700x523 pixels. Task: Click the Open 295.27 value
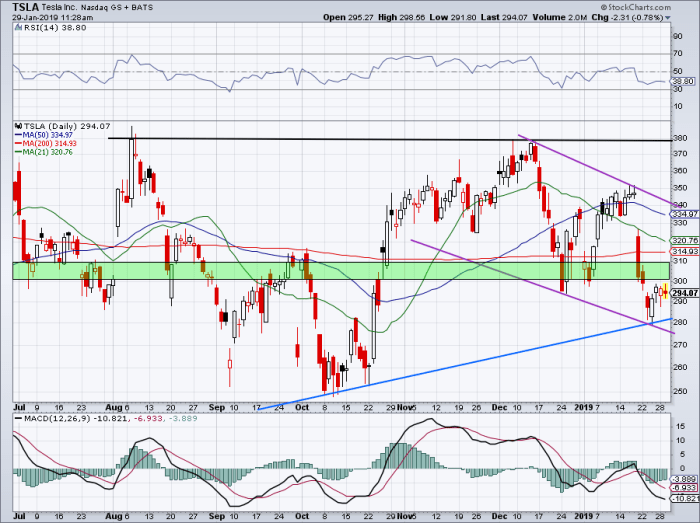coord(348,17)
